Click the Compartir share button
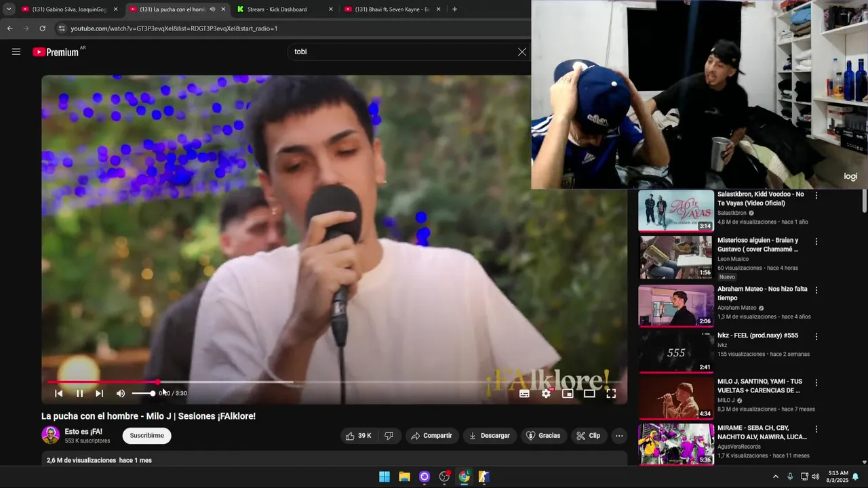 [x=431, y=436]
